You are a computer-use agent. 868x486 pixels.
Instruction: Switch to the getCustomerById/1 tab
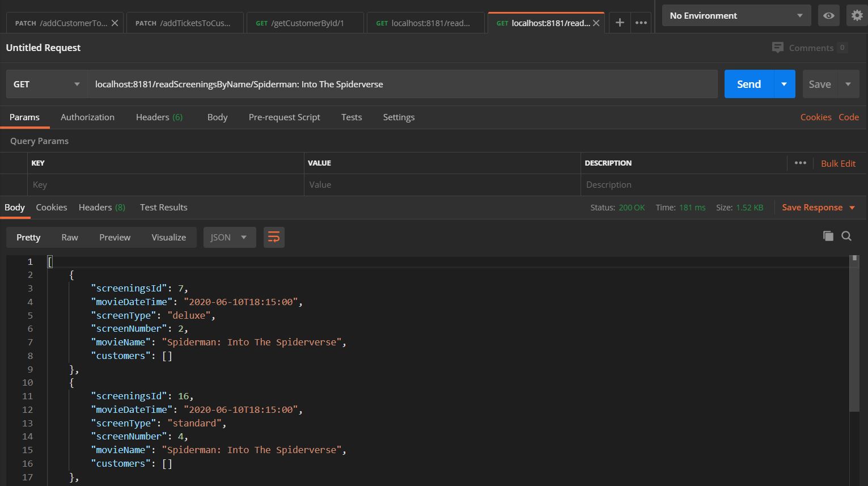coord(305,23)
